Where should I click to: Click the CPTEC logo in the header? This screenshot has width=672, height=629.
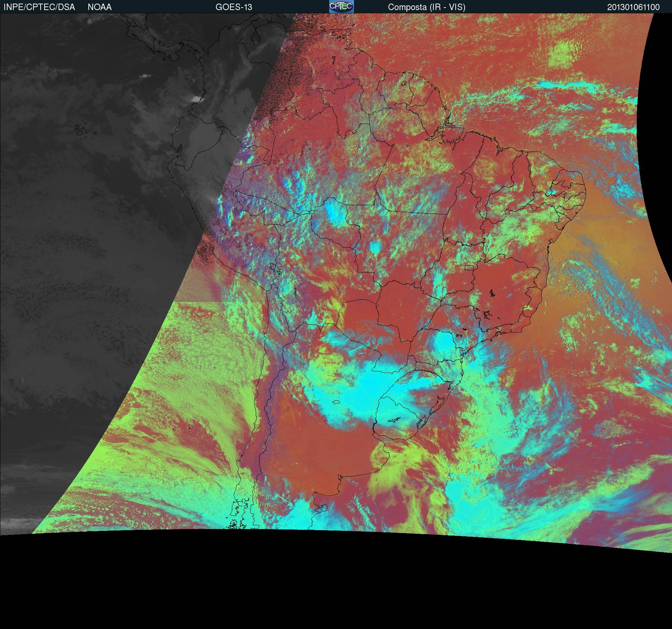click(x=341, y=6)
